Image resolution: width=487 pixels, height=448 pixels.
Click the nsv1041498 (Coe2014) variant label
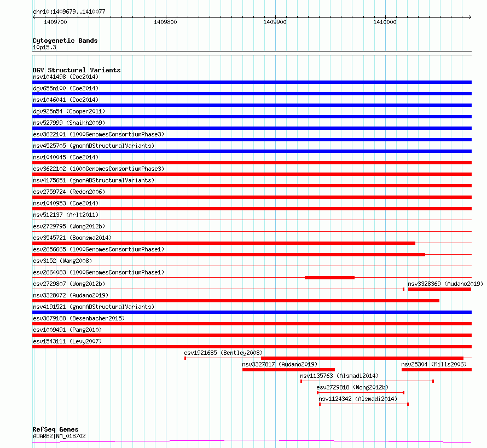click(66, 77)
